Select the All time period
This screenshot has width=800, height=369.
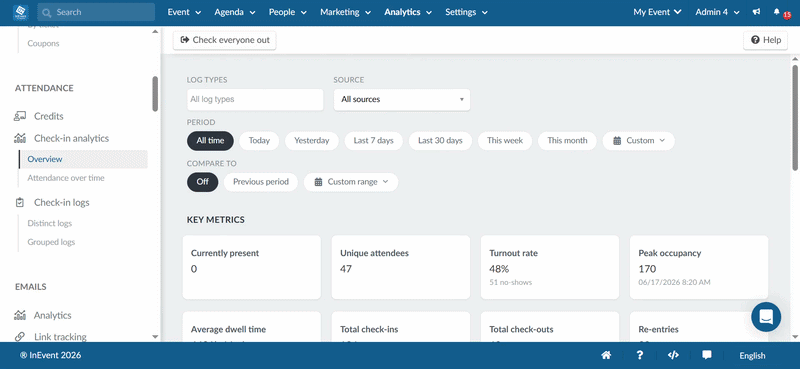click(x=210, y=140)
